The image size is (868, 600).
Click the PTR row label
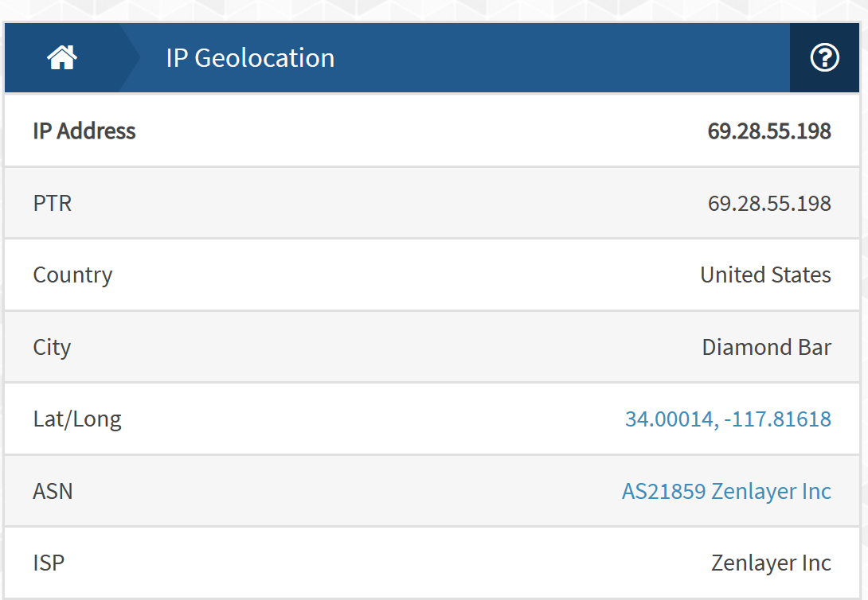tap(53, 204)
